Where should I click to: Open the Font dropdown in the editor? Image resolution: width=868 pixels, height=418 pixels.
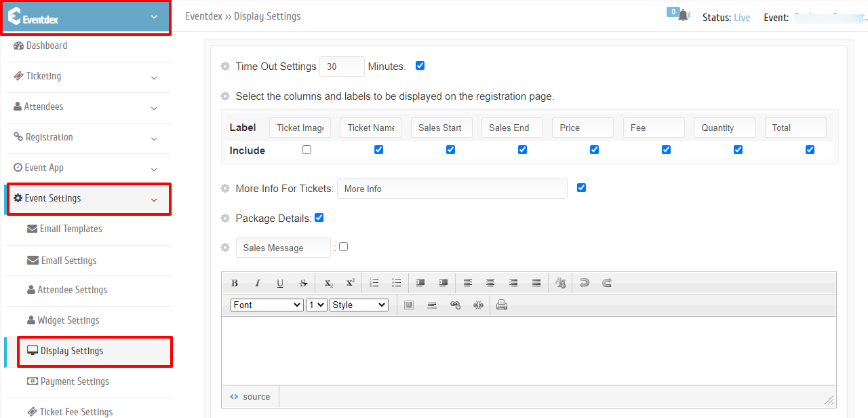point(267,305)
